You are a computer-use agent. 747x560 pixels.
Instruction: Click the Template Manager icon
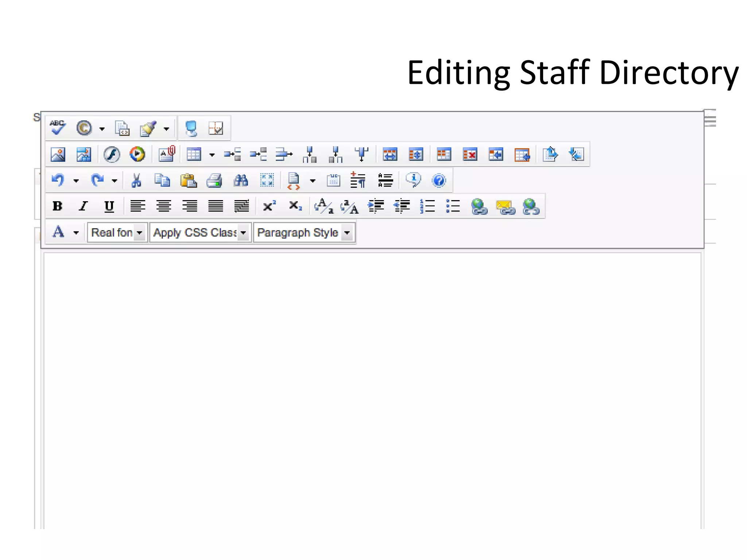point(84,155)
